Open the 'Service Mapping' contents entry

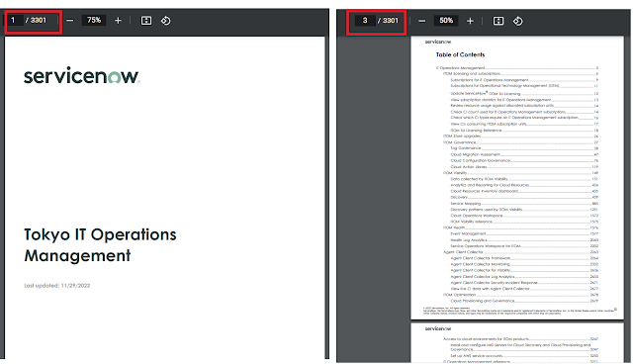pyautogui.click(x=524, y=204)
